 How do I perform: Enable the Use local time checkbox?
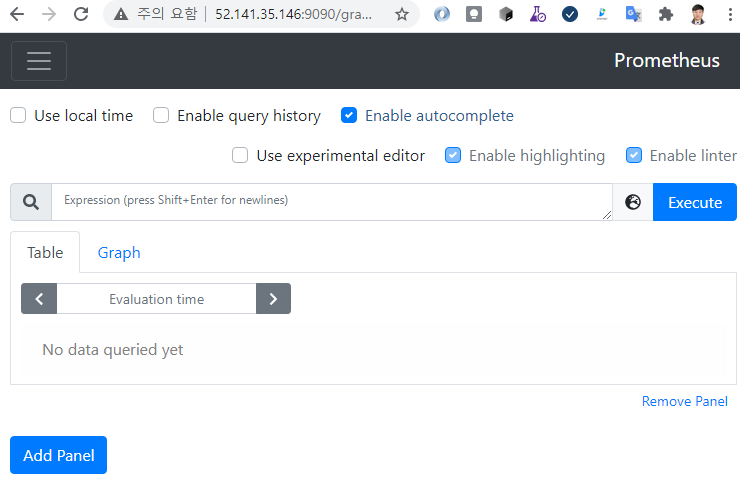coord(18,115)
